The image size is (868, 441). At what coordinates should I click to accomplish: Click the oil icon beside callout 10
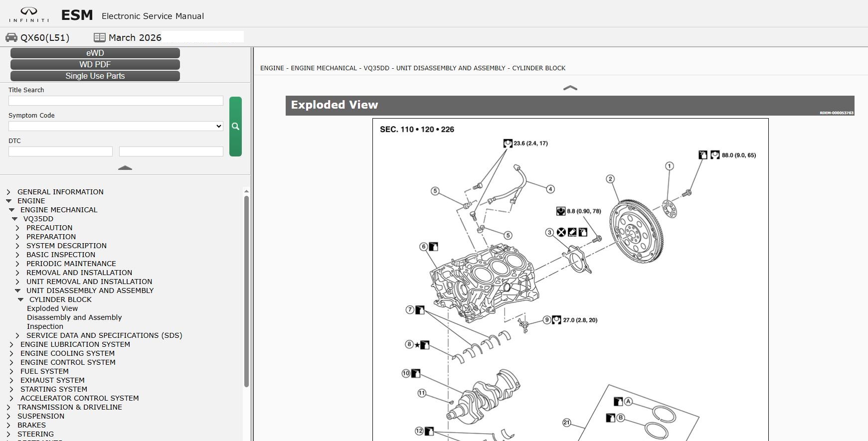pos(416,373)
